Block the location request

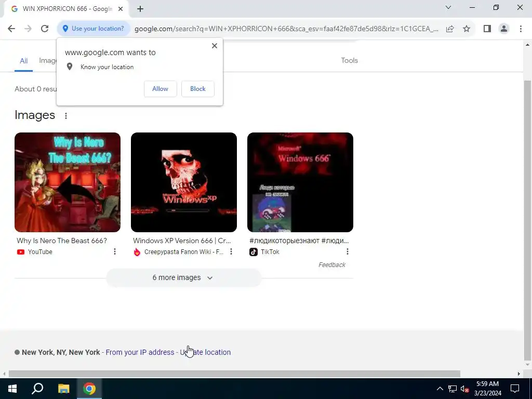(198, 89)
